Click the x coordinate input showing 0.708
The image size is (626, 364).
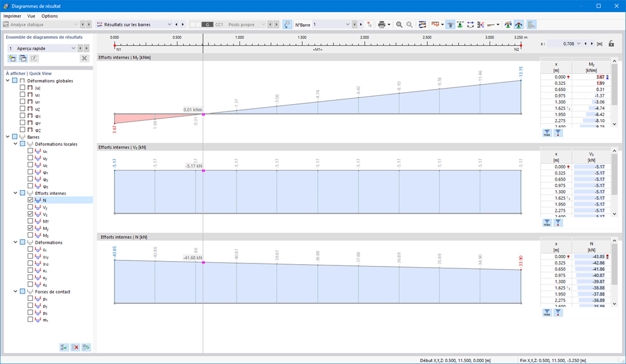coord(569,43)
